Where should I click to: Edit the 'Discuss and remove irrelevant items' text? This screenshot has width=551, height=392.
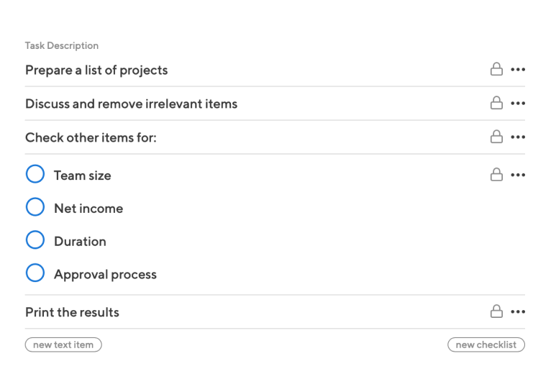tap(132, 104)
